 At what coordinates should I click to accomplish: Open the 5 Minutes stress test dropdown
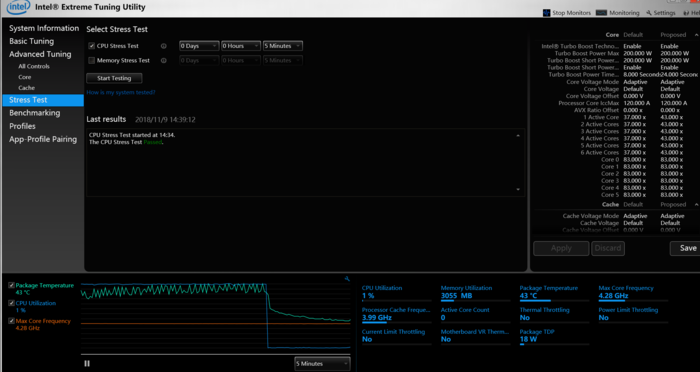click(283, 46)
